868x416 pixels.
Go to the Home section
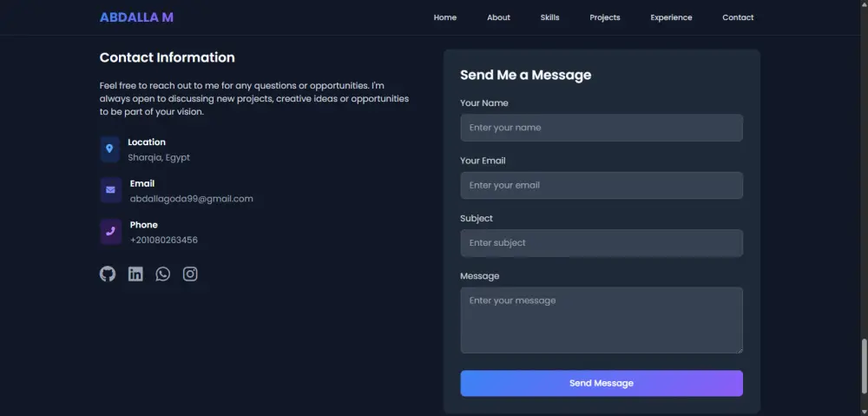click(x=445, y=17)
